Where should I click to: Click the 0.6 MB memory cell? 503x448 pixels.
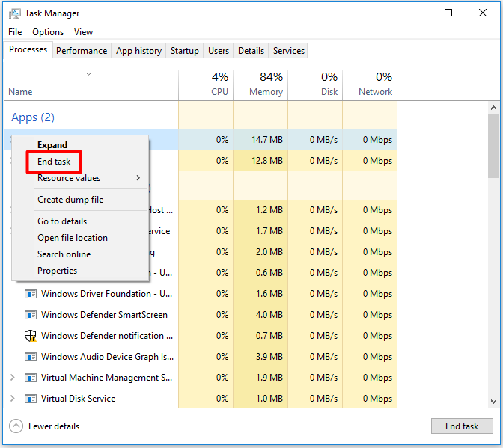click(260, 273)
